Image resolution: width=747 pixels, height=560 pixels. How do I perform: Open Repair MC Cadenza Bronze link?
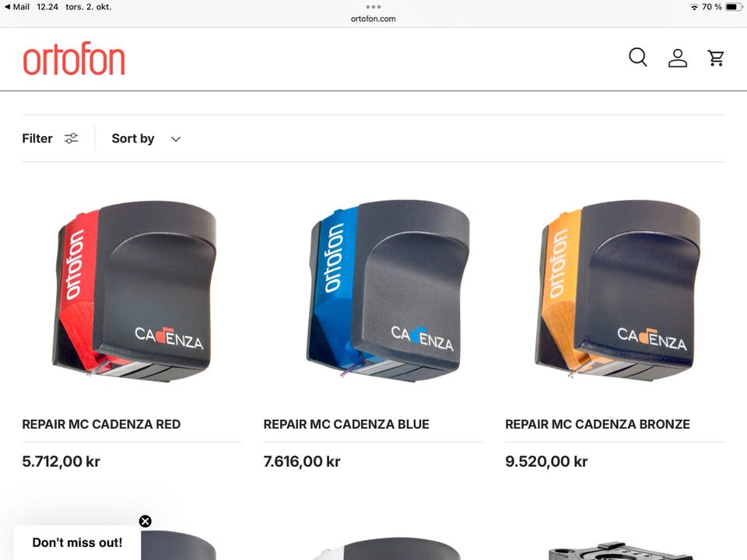(598, 425)
